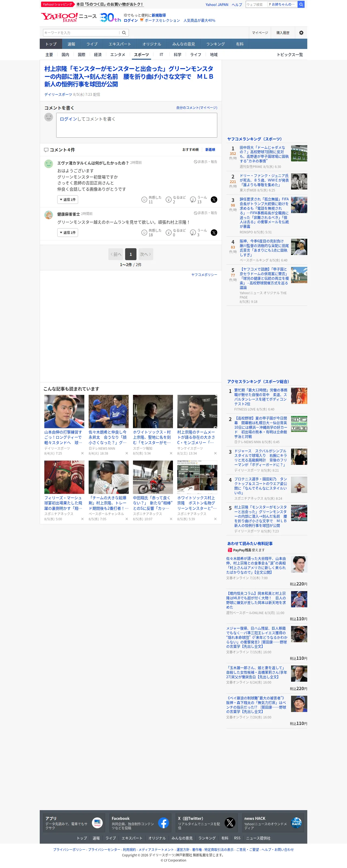Expand 返信1件 under first comment
The height and width of the screenshot is (868, 347).
pos(68,200)
